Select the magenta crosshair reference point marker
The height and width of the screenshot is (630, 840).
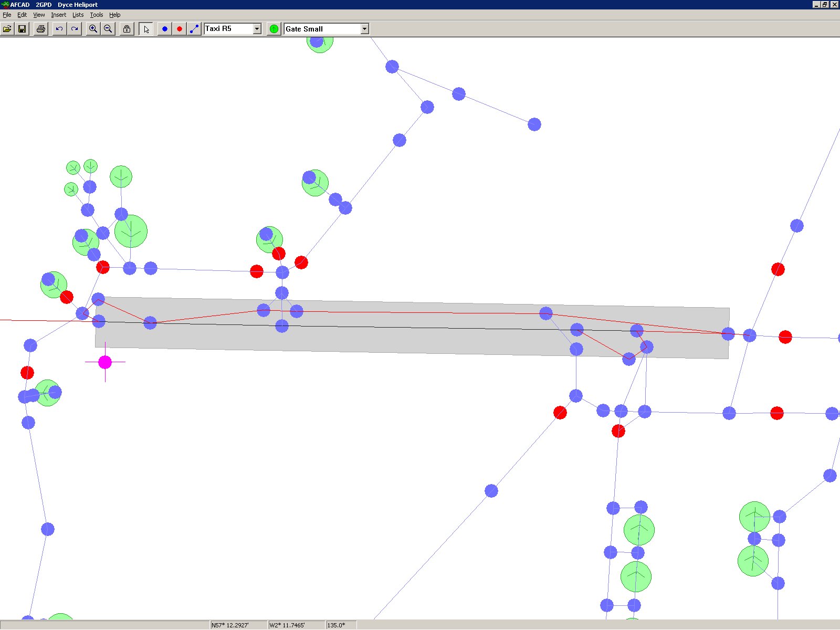pyautogui.click(x=105, y=362)
